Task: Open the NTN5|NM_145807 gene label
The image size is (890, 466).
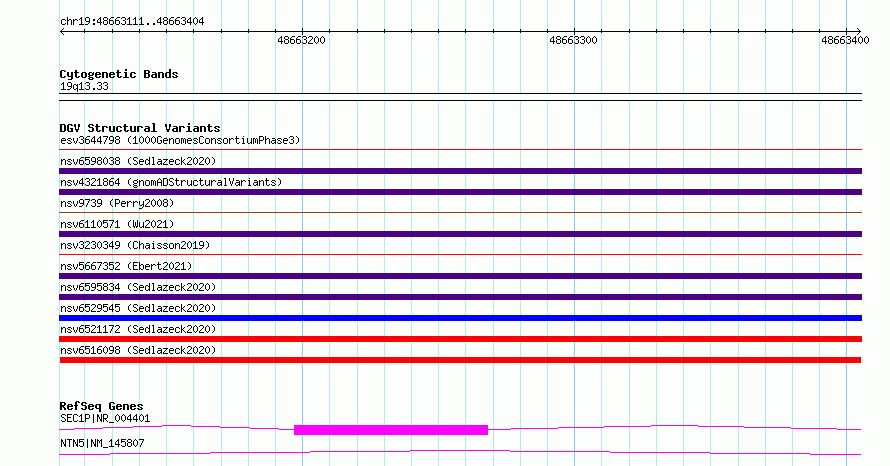Action: click(x=102, y=443)
